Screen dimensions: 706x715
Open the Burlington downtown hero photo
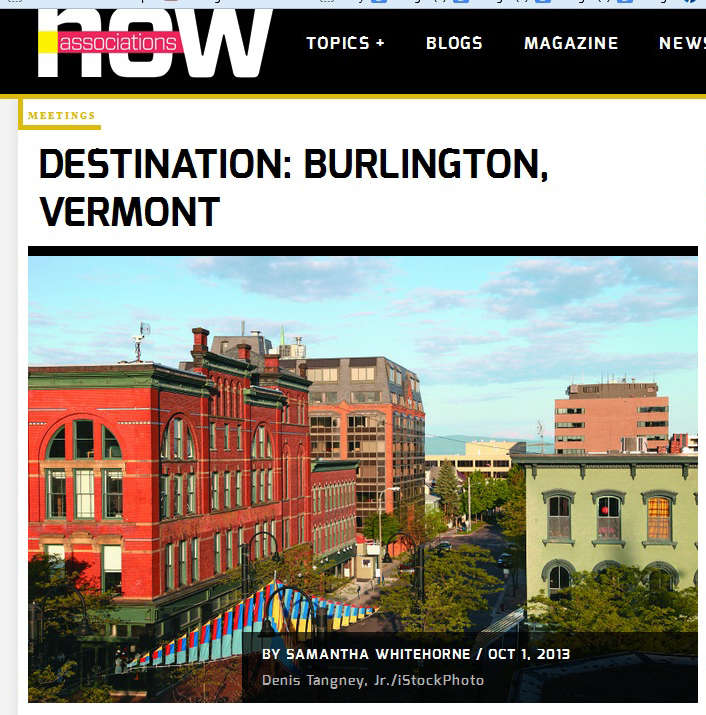363,479
